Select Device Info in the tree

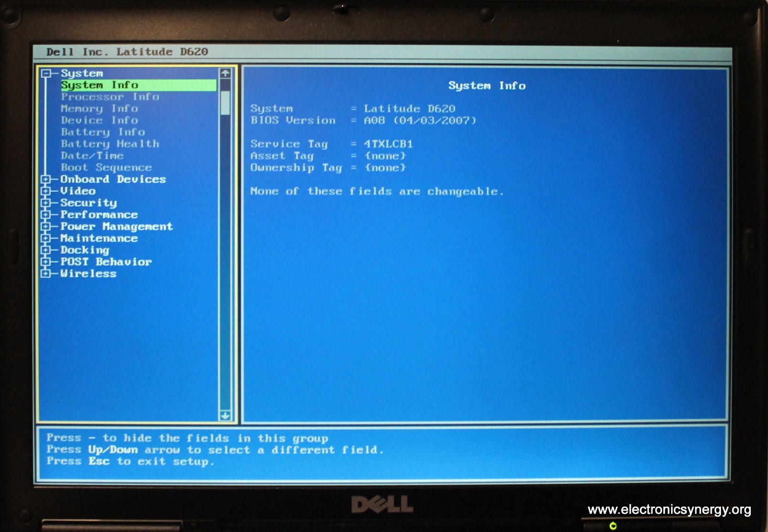pyautogui.click(x=99, y=120)
